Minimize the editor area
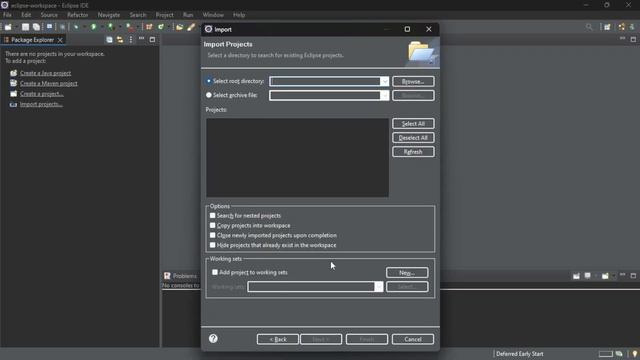 pyautogui.click(x=622, y=38)
